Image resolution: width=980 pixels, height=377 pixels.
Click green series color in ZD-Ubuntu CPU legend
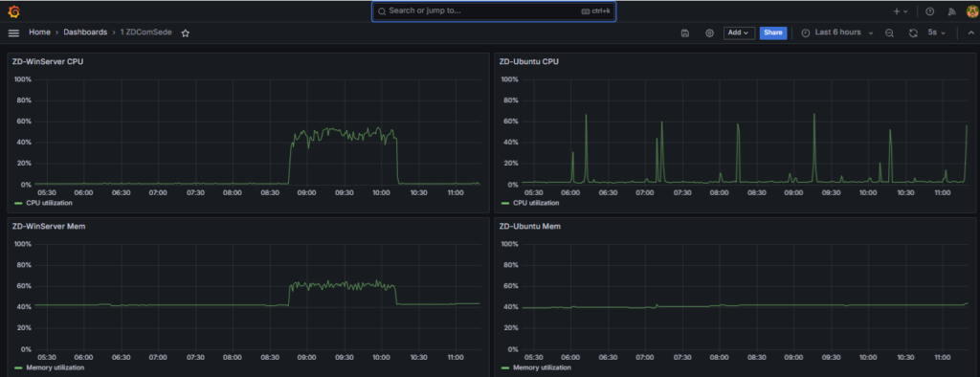pyautogui.click(x=505, y=203)
